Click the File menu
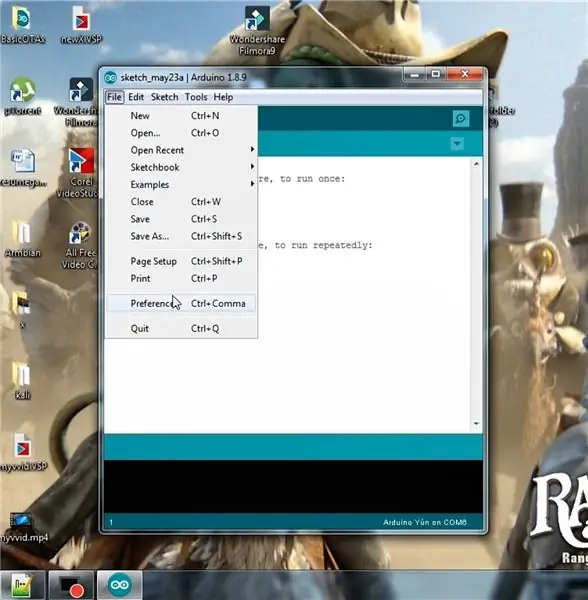The image size is (588, 600). 114,97
